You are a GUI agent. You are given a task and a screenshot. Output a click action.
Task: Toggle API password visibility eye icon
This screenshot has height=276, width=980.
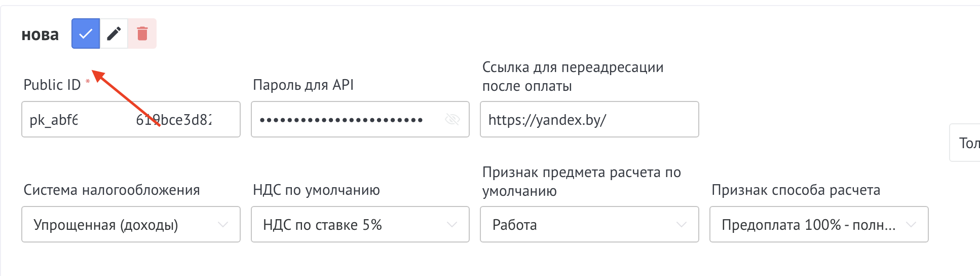coord(452,120)
